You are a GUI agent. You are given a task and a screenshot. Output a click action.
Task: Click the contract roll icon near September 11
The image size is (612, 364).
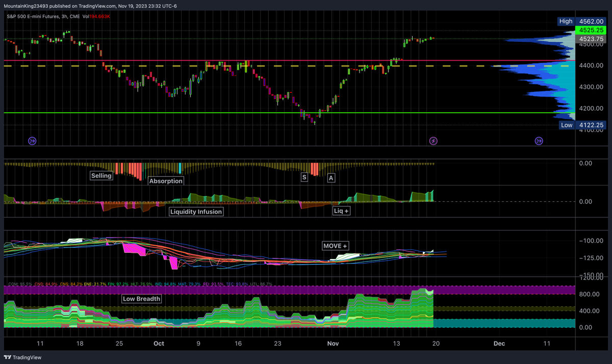pyautogui.click(x=32, y=140)
